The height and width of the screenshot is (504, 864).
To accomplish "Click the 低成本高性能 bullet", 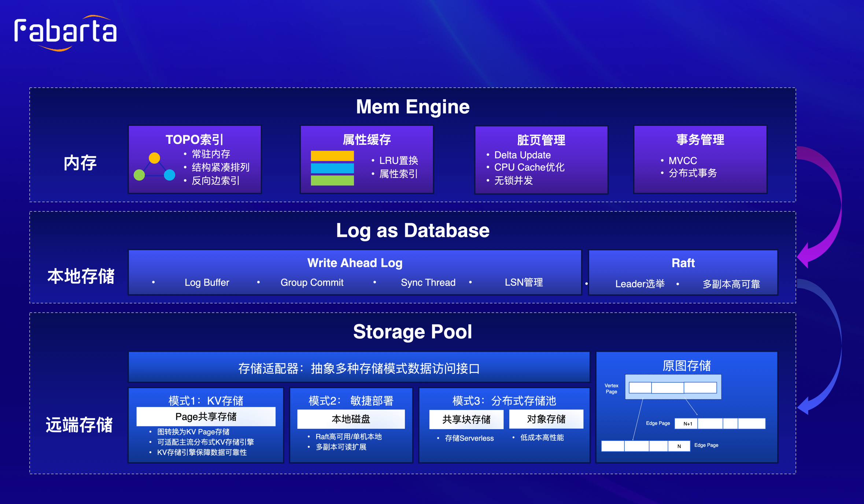I will 542,437.
